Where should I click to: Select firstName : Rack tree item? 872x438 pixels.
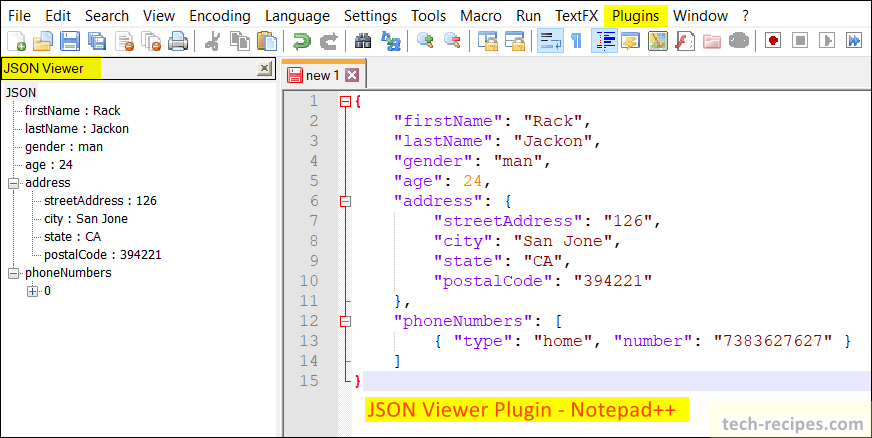pyautogui.click(x=73, y=111)
